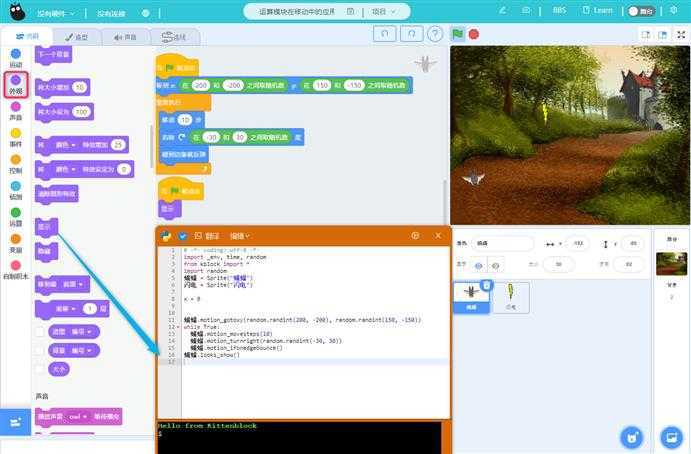Tick the backdrop number reporter checkbox

pos(40,350)
